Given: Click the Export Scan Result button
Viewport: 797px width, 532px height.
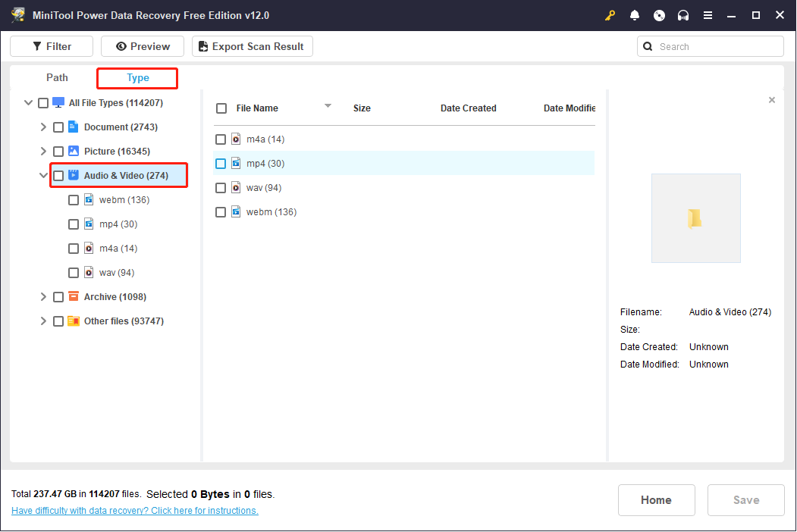Looking at the screenshot, I should 252,46.
